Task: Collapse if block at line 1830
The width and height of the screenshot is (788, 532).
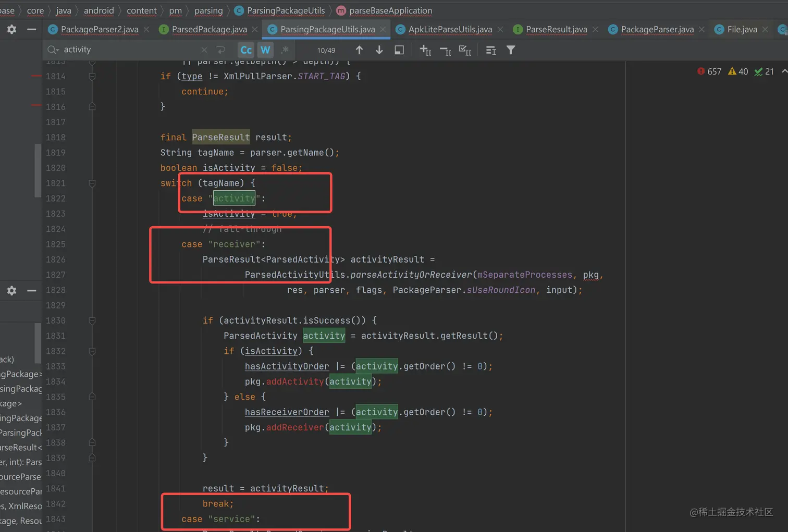Action: (x=92, y=321)
